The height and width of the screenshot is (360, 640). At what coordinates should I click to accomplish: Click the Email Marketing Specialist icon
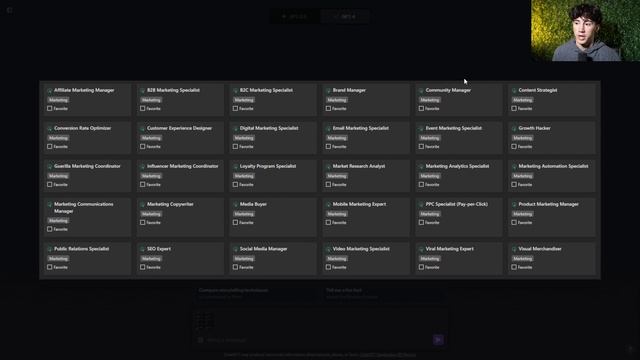click(x=328, y=128)
